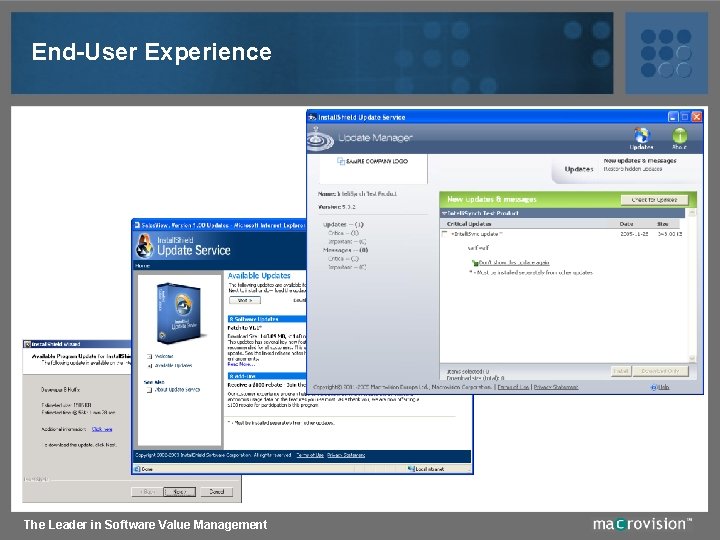Image resolution: width=720 pixels, height=540 pixels.
Task: Collapse the Add-ons section header
Action: point(231,376)
